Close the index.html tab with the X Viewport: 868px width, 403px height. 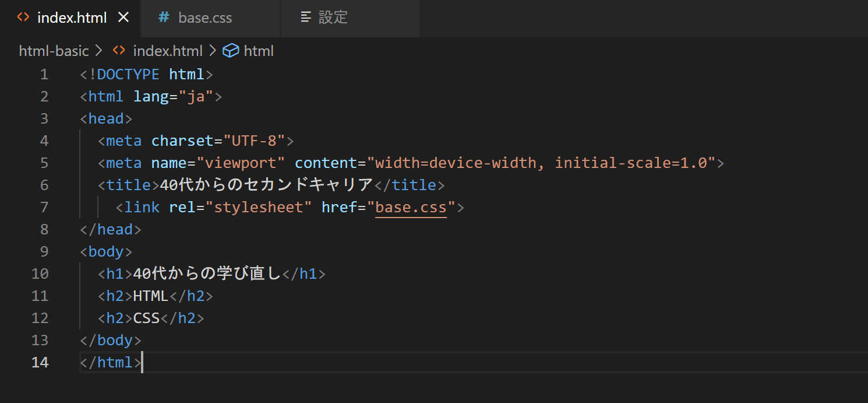[123, 17]
